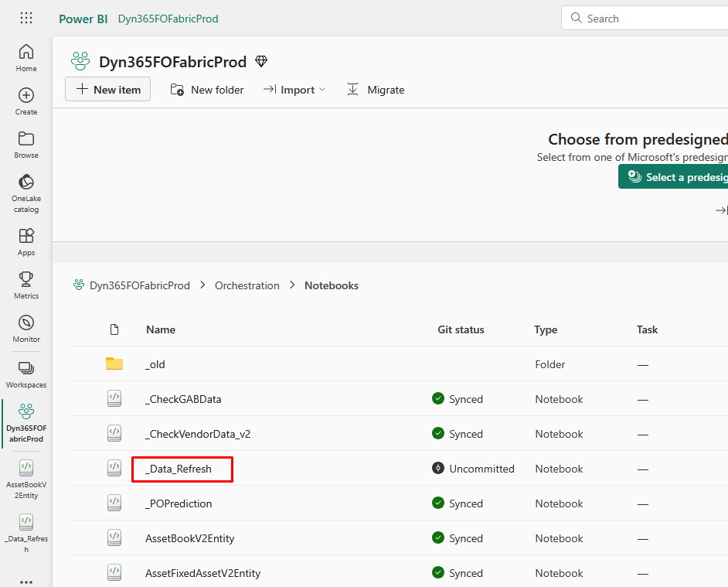Click the notebook icon for _CheckGABData
Image resolution: width=728 pixels, height=587 pixels.
[114, 398]
